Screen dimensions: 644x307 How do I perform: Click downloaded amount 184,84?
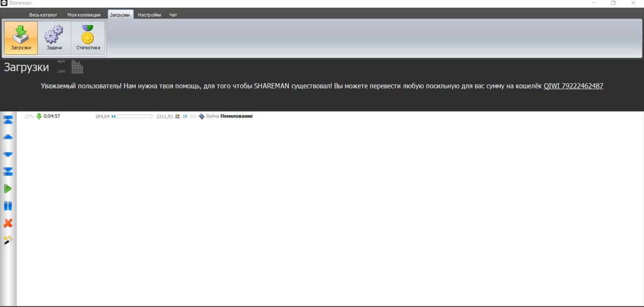102,116
